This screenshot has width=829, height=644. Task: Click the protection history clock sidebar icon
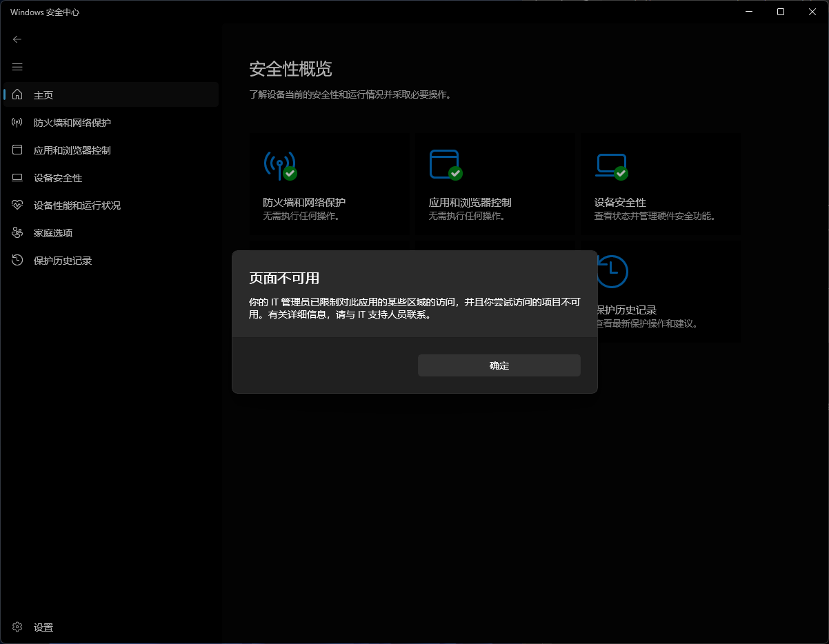(17, 260)
